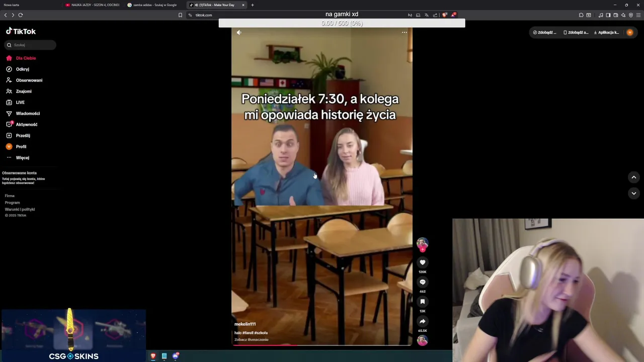Open Wiadomości messages
644x362 pixels.
pos(28,113)
